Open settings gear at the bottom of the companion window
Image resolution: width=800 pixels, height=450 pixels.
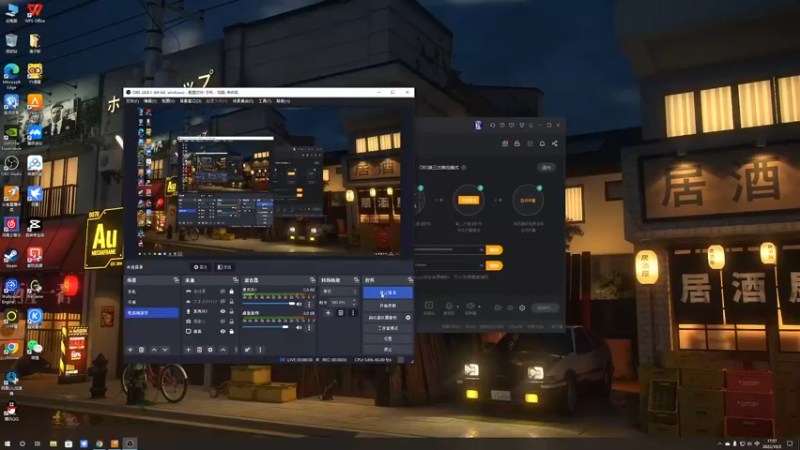click(x=522, y=308)
